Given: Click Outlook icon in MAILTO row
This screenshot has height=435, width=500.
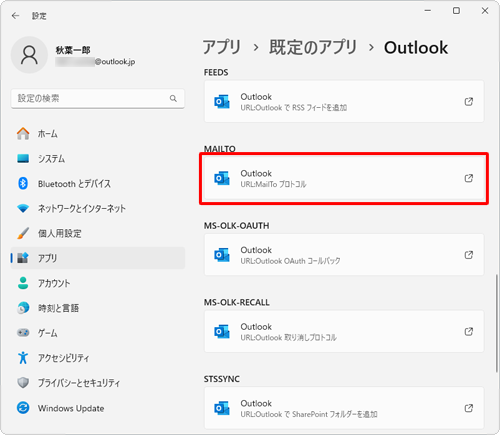Looking at the screenshot, I should click(x=222, y=178).
